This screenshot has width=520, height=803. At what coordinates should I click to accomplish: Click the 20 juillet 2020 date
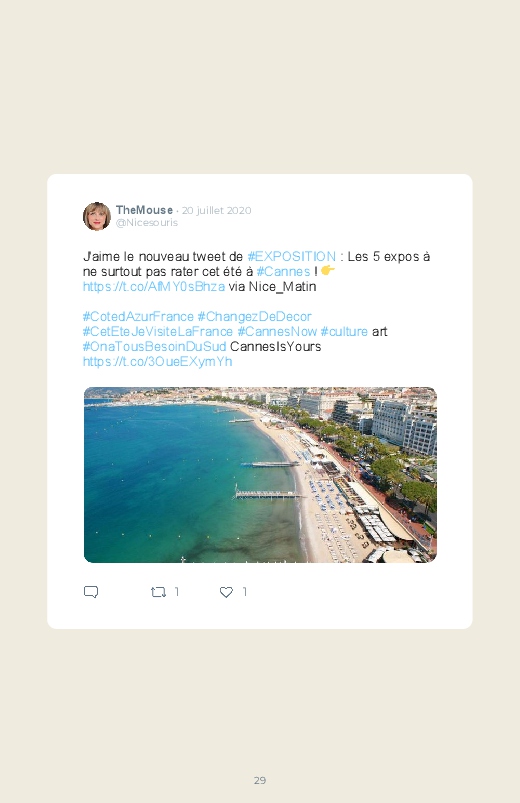217,210
